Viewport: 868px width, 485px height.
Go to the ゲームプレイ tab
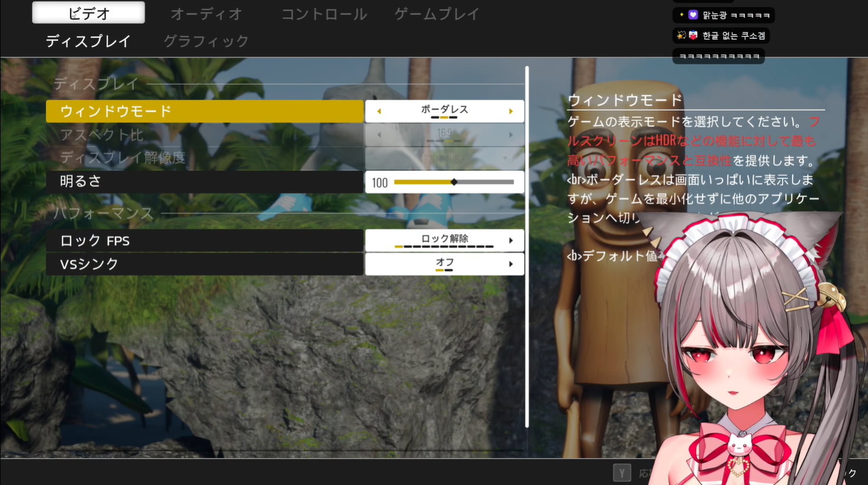[x=437, y=14]
